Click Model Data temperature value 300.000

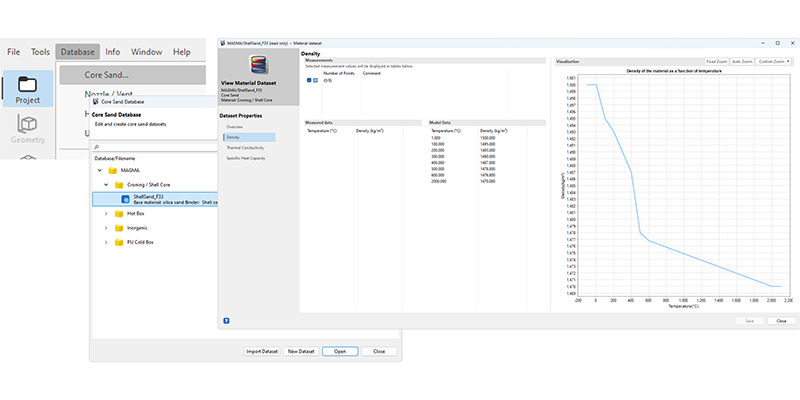pyautogui.click(x=438, y=157)
